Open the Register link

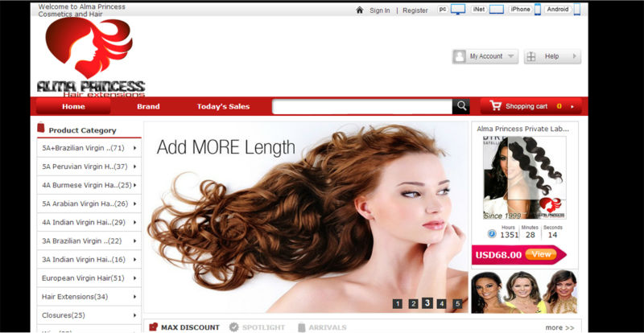pos(415,10)
